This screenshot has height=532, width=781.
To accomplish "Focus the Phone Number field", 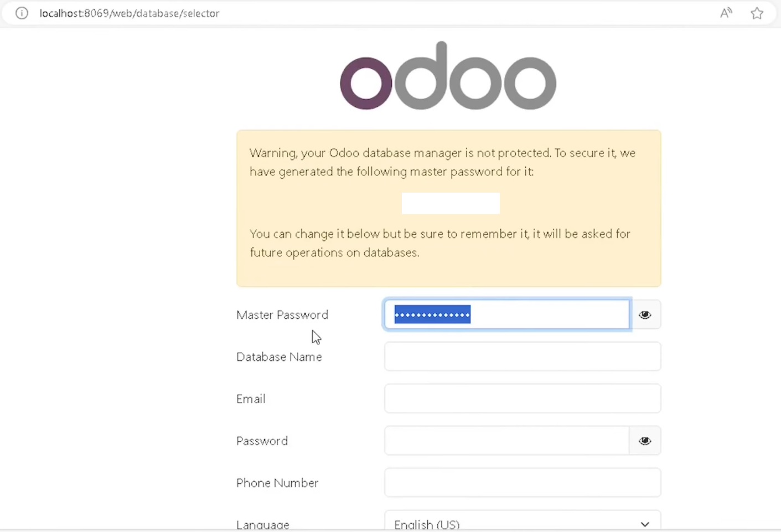I will tap(523, 483).
